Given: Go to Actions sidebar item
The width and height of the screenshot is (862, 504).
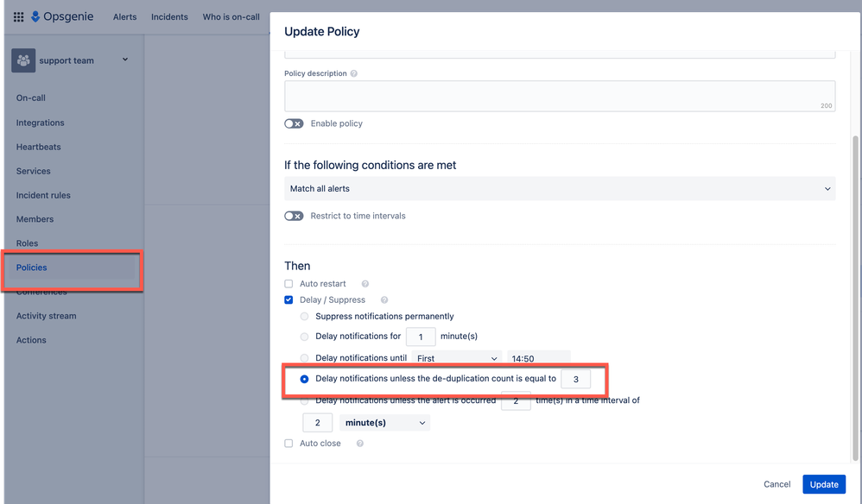Looking at the screenshot, I should pos(31,340).
